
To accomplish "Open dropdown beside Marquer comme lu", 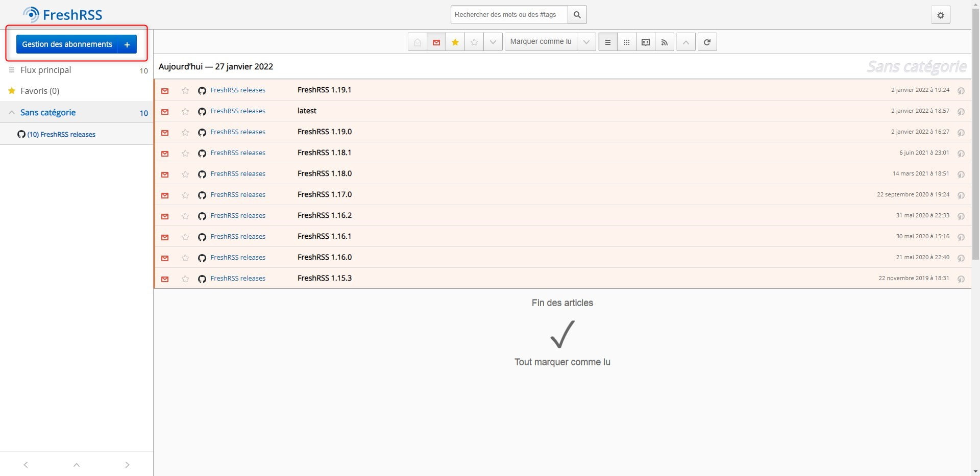I will (x=586, y=42).
